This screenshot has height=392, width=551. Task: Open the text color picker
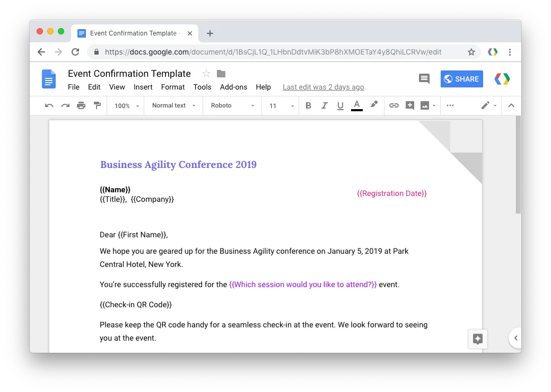click(x=356, y=105)
